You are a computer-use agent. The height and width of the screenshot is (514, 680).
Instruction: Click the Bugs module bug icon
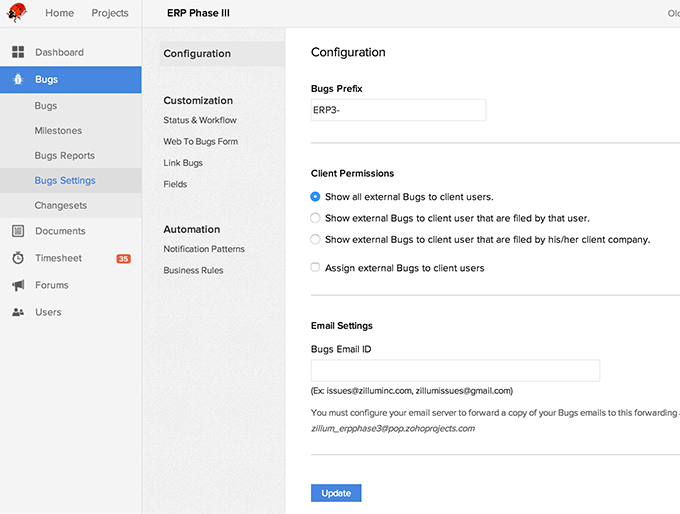18,80
